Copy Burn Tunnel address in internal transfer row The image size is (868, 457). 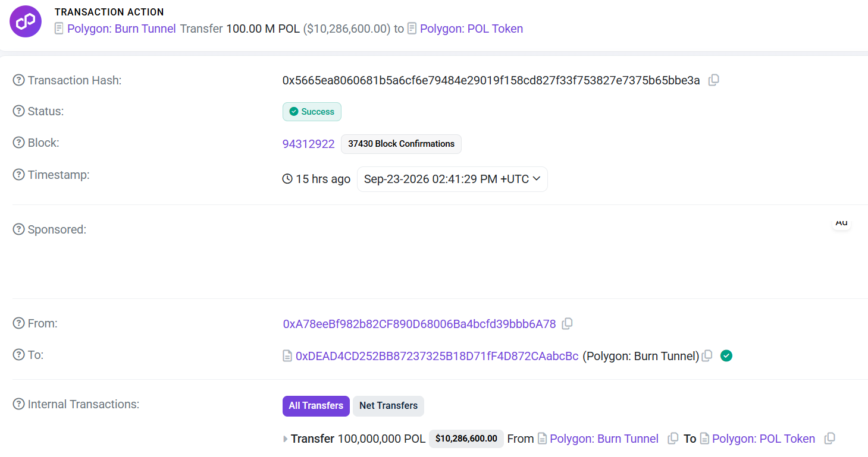pyautogui.click(x=673, y=439)
